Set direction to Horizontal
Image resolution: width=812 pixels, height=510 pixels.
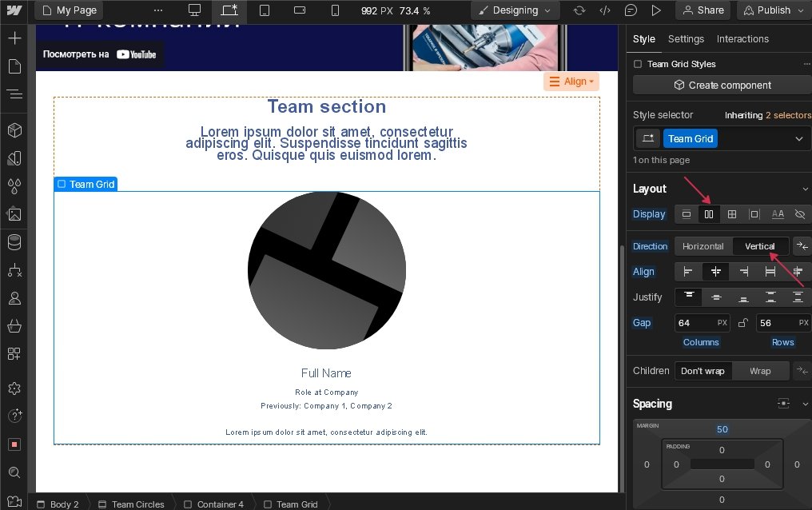[703, 246]
